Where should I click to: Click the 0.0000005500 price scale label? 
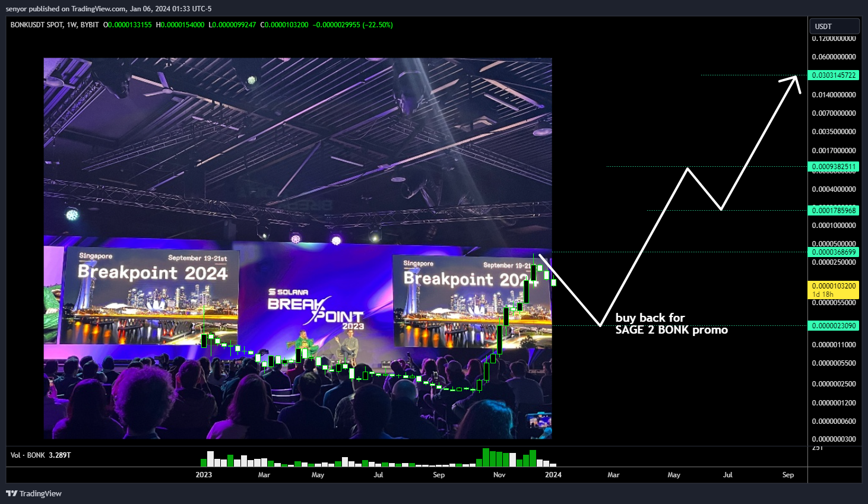click(834, 363)
